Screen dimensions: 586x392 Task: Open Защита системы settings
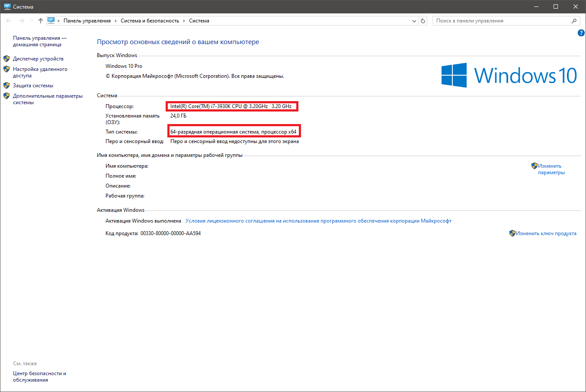coord(33,86)
